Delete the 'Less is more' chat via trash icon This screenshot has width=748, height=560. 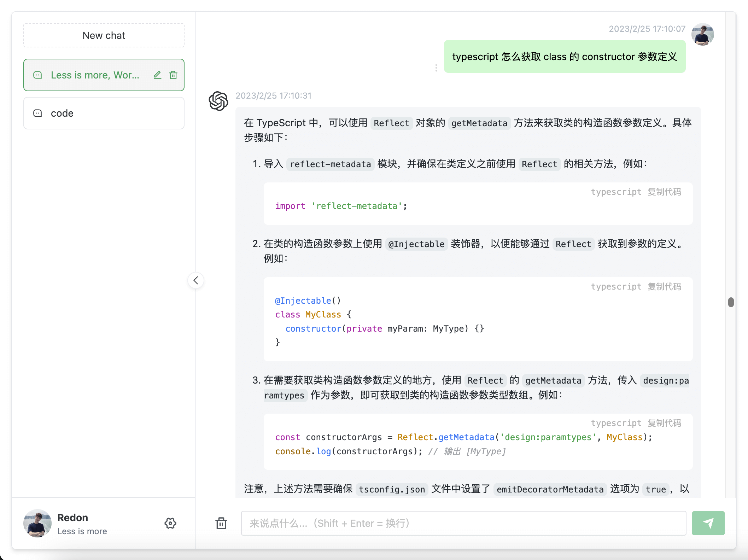click(173, 75)
